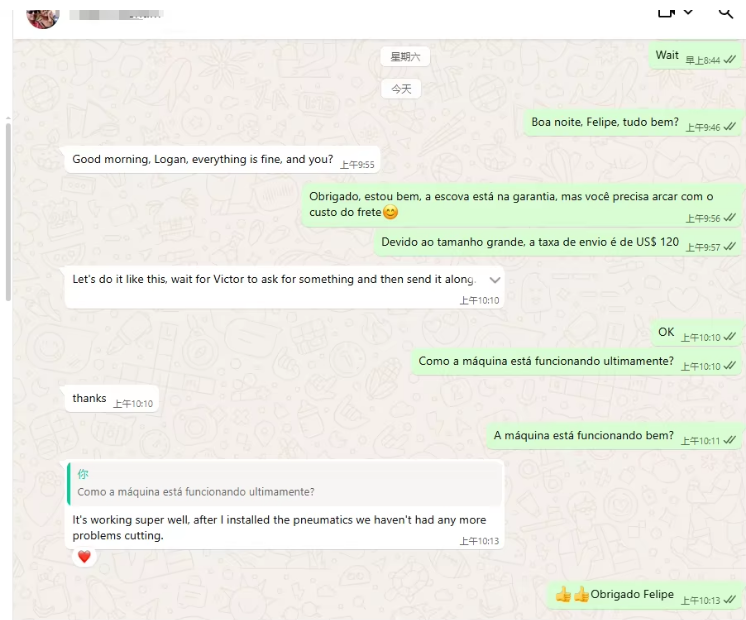Screen dimensions: 746x620
Task: Click the 'Let's do it like this' message
Action: coord(285,288)
